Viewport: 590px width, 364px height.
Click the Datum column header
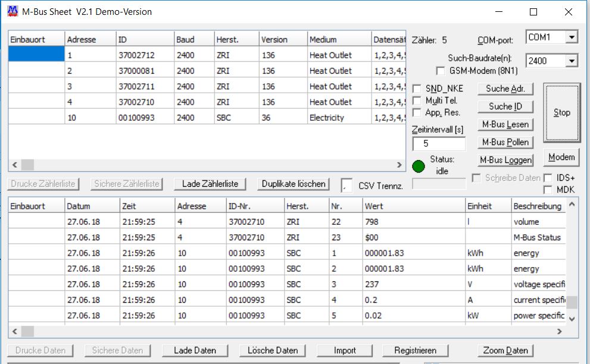click(x=92, y=206)
